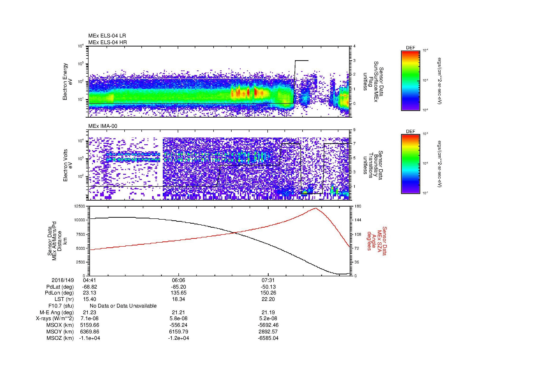Click the LST value '22.20'
555x392 pixels.
click(x=268, y=299)
